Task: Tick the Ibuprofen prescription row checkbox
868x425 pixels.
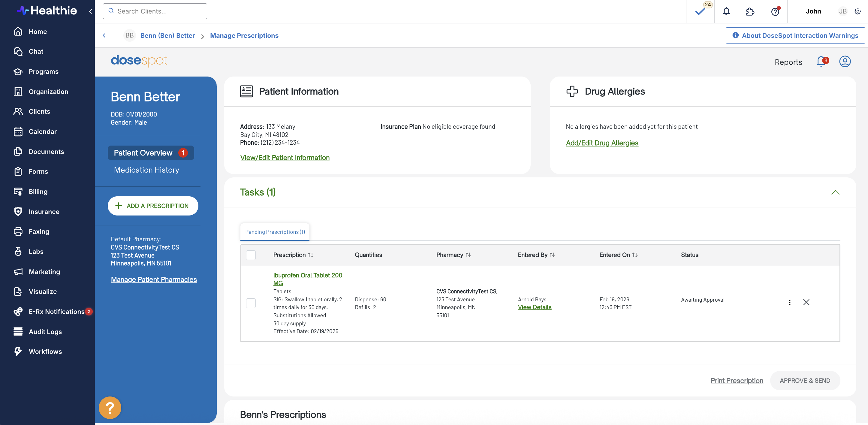Action: (x=251, y=303)
